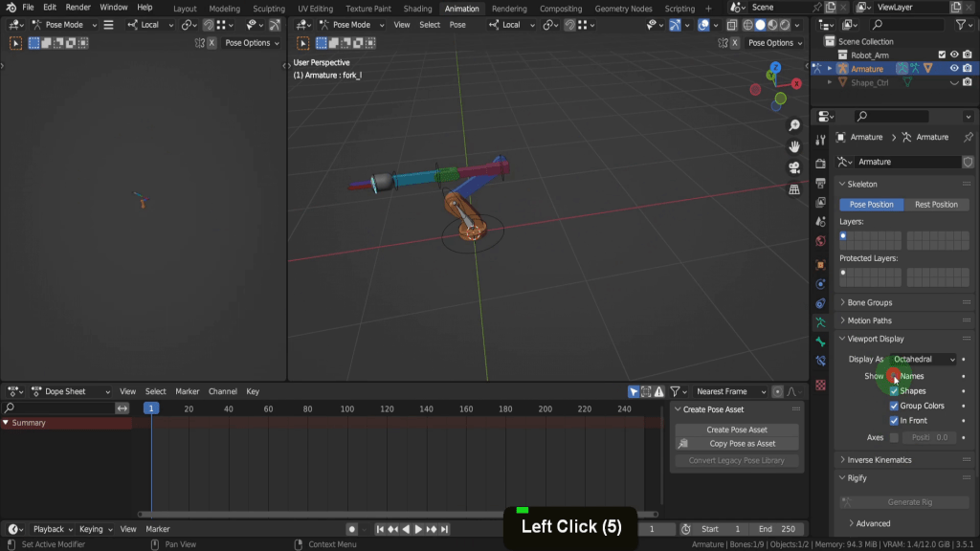Expand the Inverse Kinematics panel

click(x=879, y=460)
